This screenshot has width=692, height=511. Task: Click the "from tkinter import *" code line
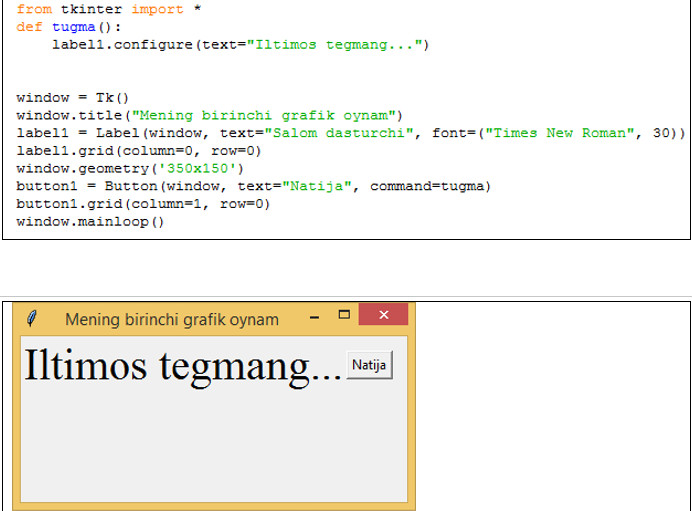pos(109,9)
